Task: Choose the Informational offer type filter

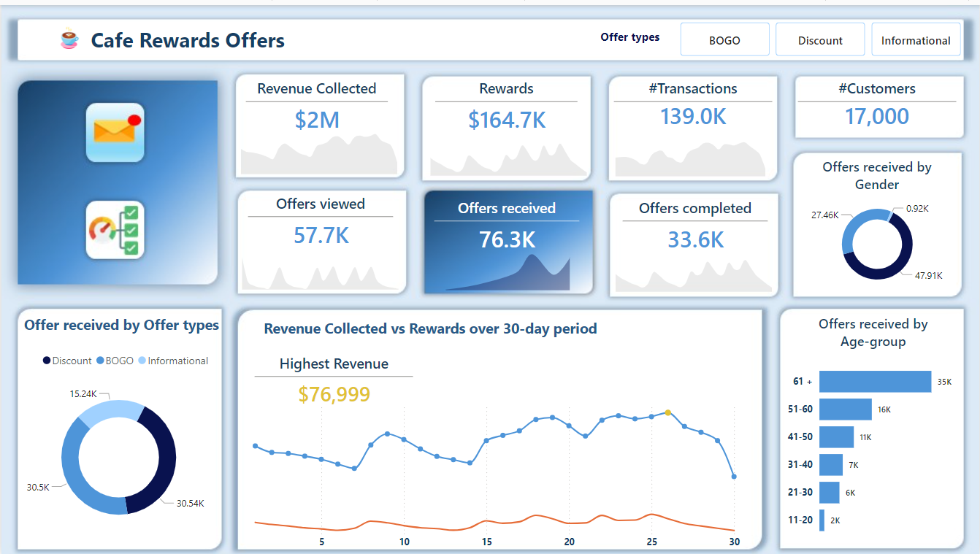Action: pos(915,40)
